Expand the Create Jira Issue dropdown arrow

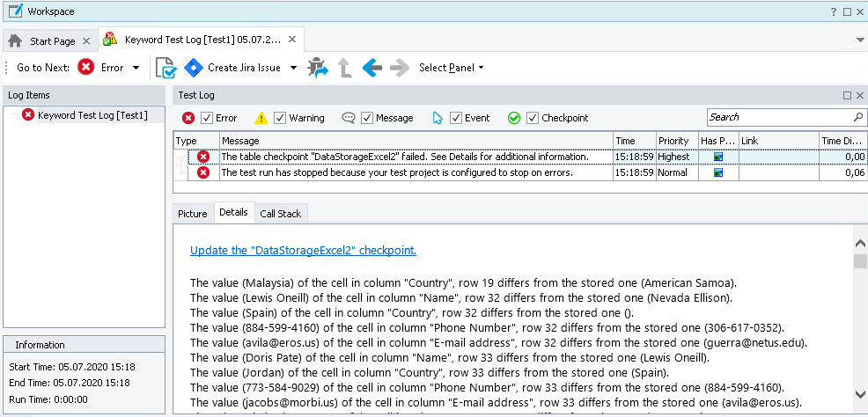[x=293, y=68]
